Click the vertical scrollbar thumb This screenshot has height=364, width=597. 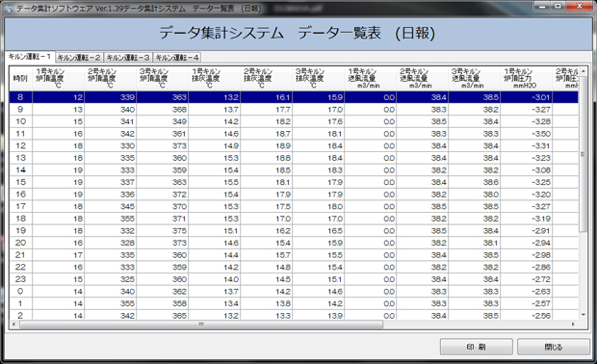[x=583, y=154]
